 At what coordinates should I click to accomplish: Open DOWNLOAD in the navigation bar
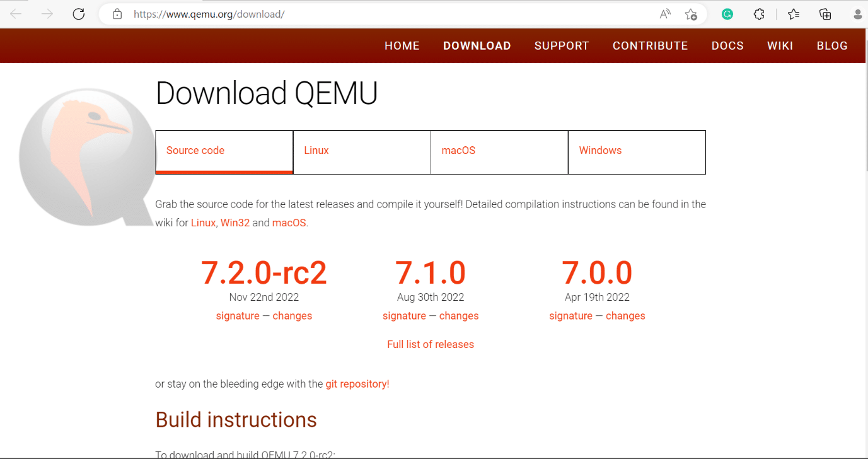[x=477, y=46]
